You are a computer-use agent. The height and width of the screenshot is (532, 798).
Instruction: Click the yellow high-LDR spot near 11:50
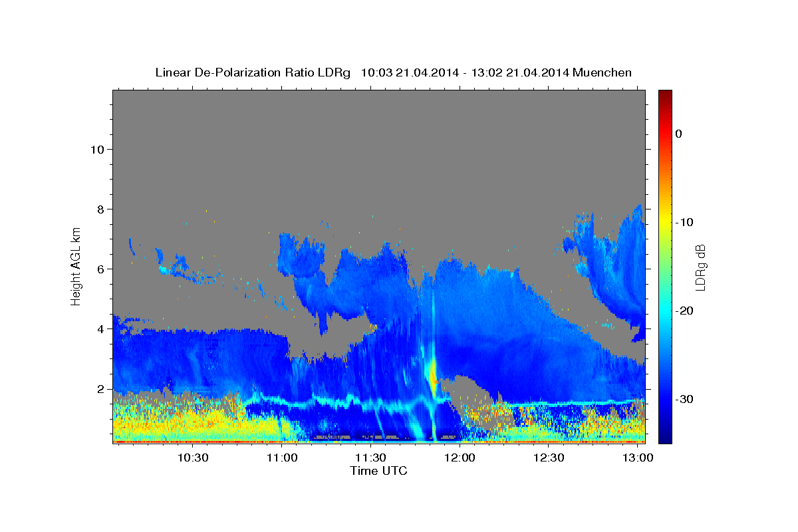(434, 376)
